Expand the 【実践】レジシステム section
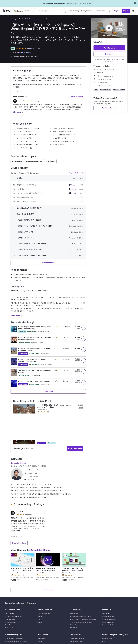 tap(48, 238)
